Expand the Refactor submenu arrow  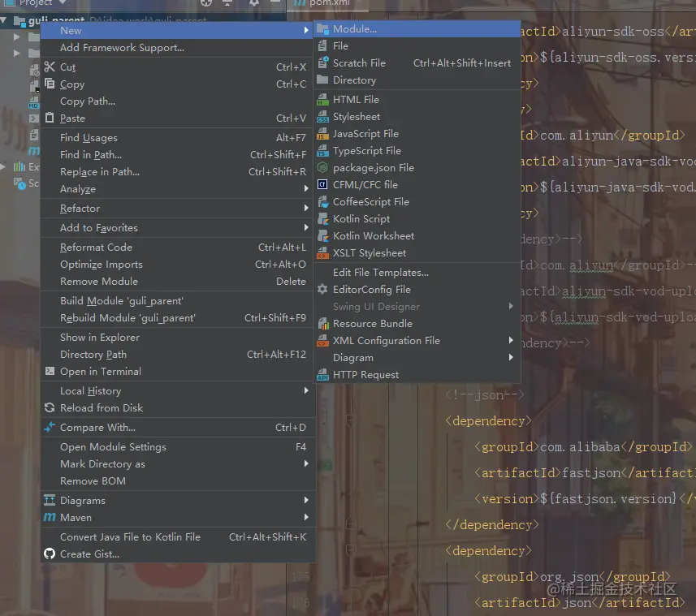(306, 209)
